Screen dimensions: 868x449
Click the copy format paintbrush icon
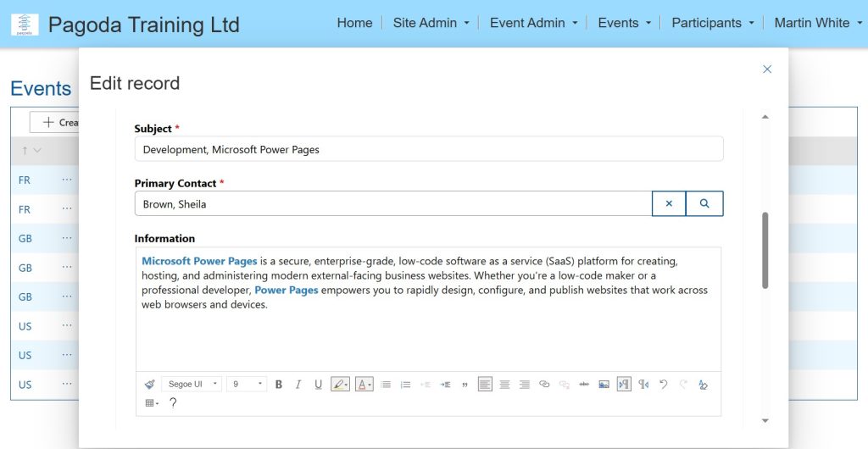pyautogui.click(x=149, y=385)
